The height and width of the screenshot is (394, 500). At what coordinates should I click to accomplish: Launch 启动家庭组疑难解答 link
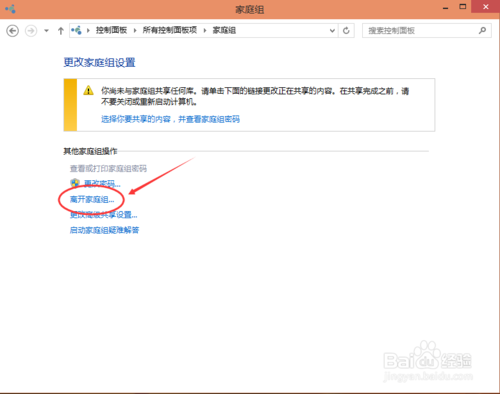(x=104, y=230)
